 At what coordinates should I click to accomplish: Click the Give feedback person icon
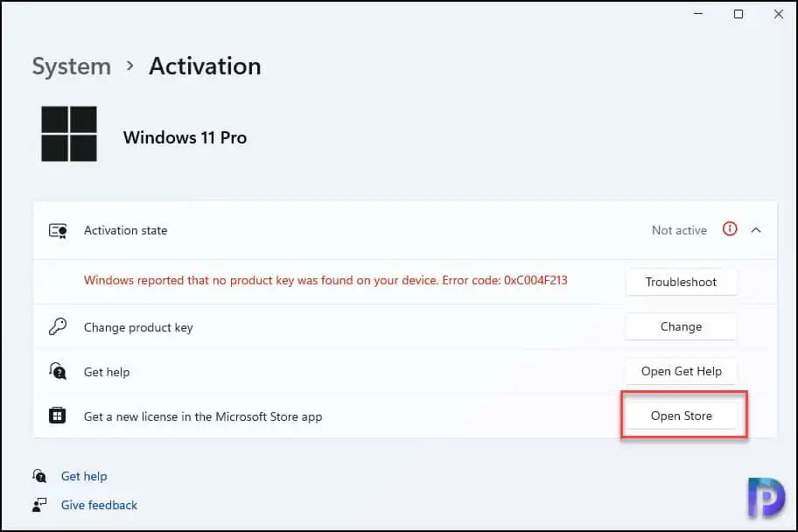pos(39,505)
